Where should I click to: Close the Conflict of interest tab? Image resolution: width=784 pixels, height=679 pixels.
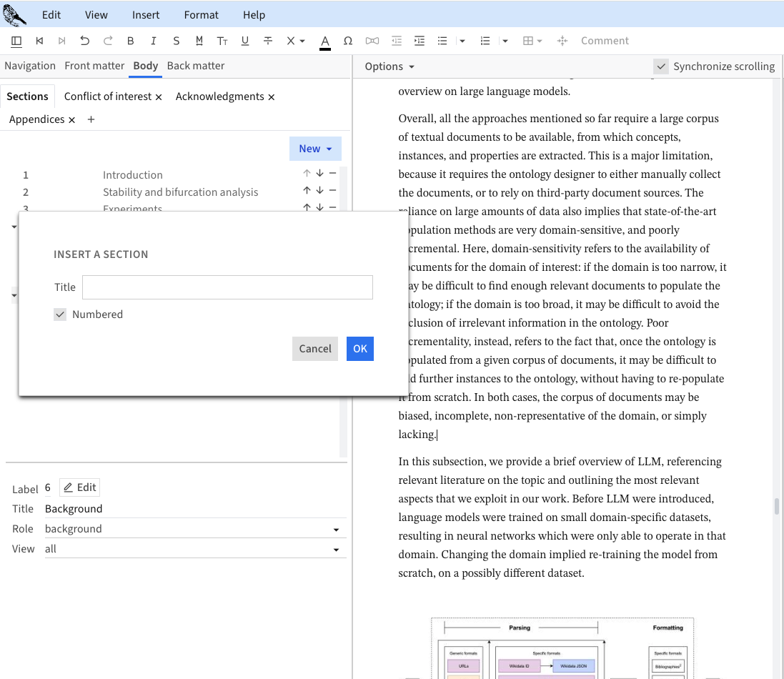click(x=159, y=96)
